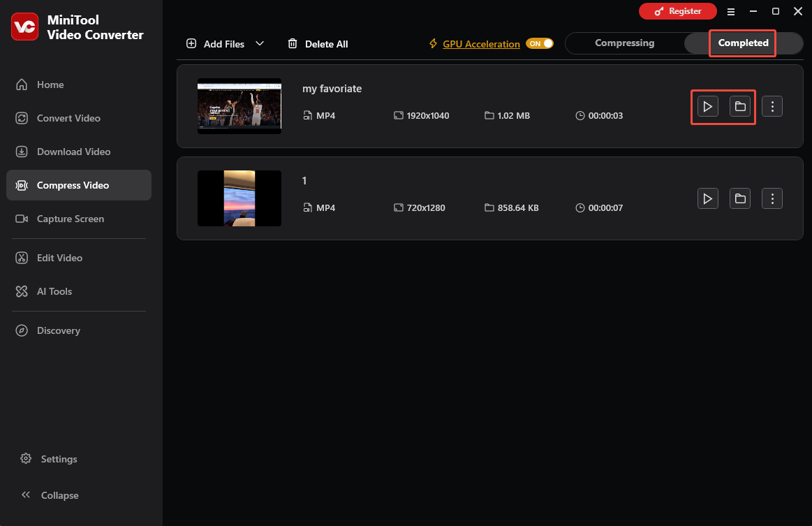Click the MiniTool Video Converter logo
This screenshot has width=812, height=526.
coord(25,27)
